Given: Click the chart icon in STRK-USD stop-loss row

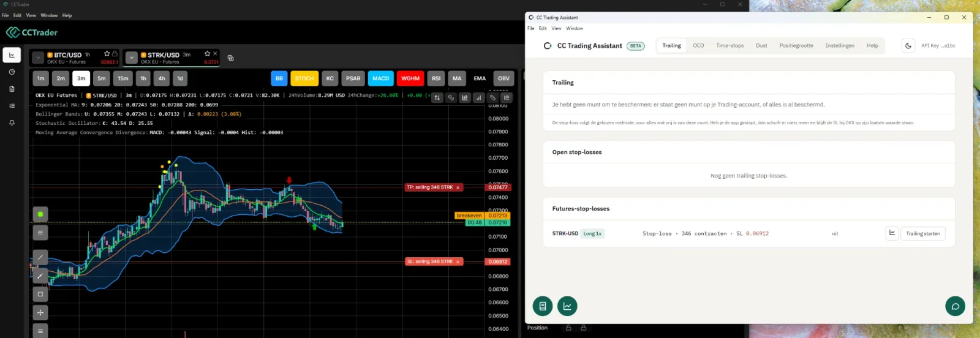Looking at the screenshot, I should coord(892,233).
